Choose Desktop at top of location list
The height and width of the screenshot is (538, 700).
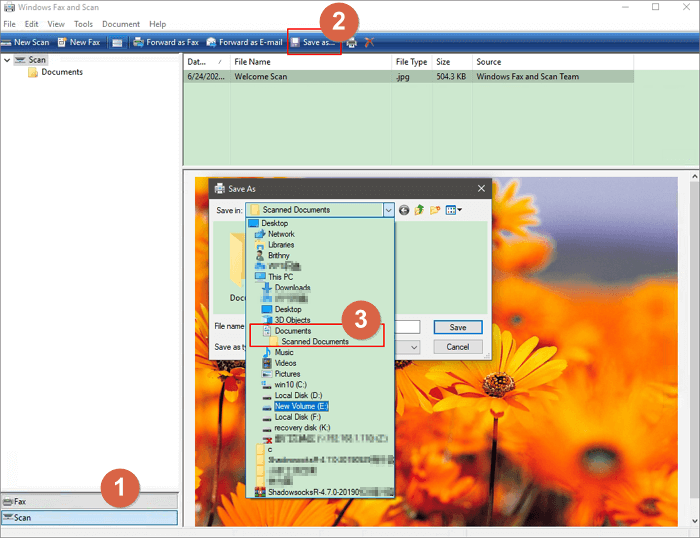tap(268, 223)
